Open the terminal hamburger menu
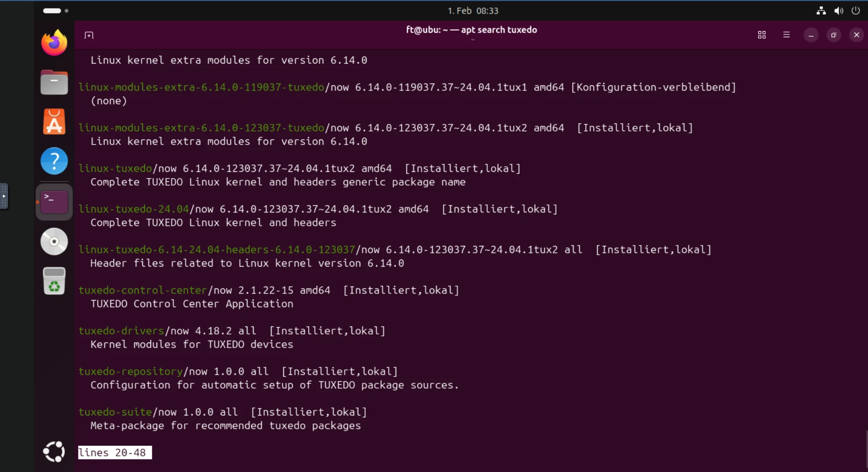The height and width of the screenshot is (472, 868). tap(786, 35)
